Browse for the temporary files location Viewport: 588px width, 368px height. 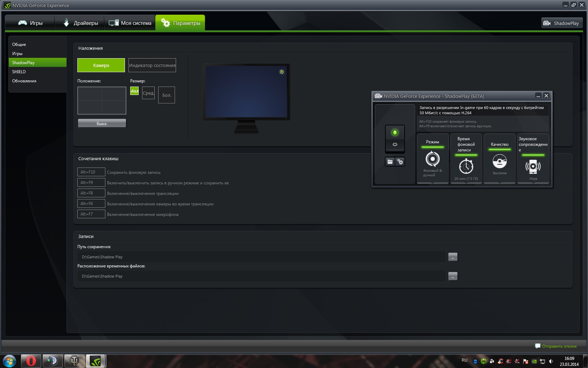[x=453, y=276]
